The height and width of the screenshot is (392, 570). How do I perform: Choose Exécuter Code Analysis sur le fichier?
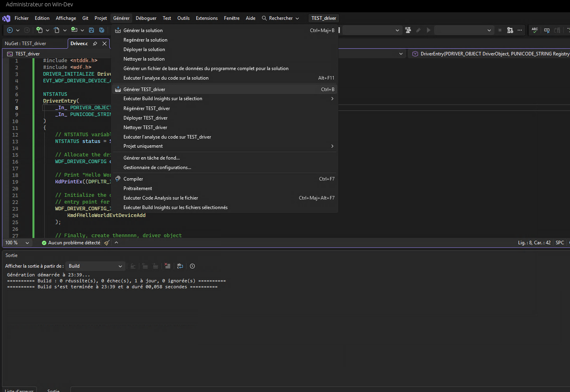pos(225,198)
